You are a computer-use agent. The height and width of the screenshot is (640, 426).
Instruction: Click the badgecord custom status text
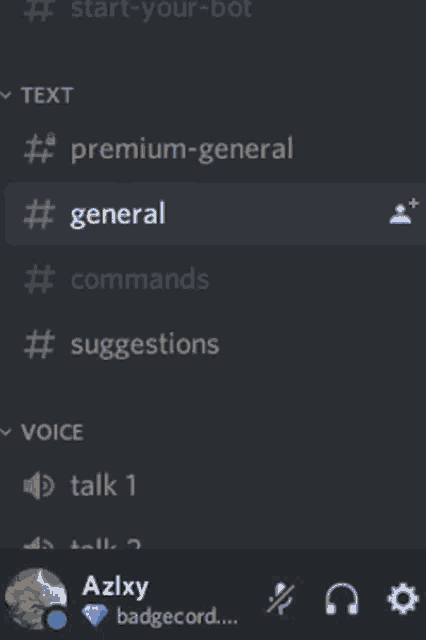[177, 616]
